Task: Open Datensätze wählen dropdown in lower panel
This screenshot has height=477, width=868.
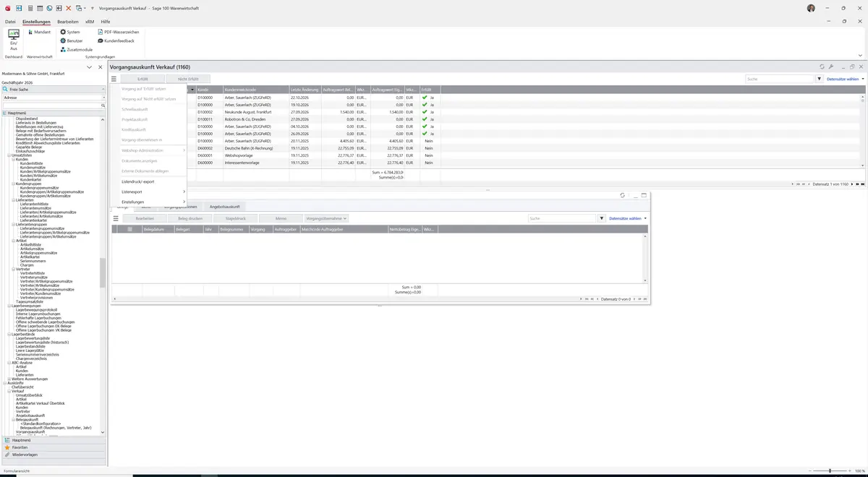Action: point(628,218)
